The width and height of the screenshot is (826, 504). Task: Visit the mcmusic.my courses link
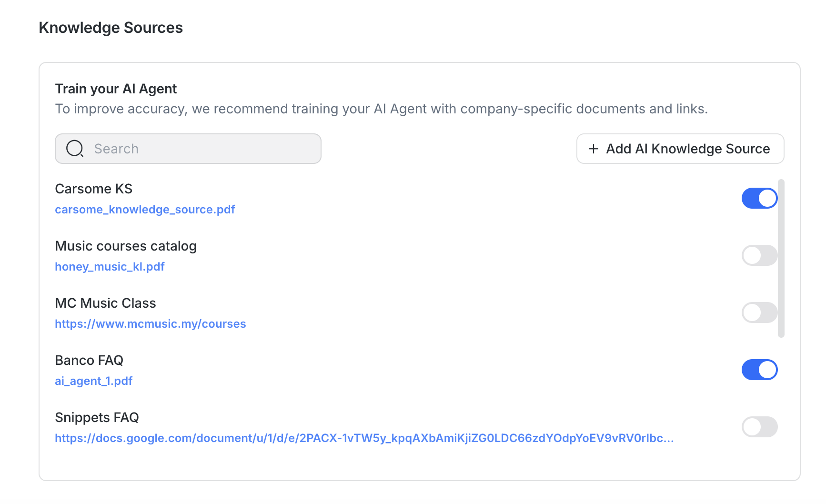click(x=150, y=324)
